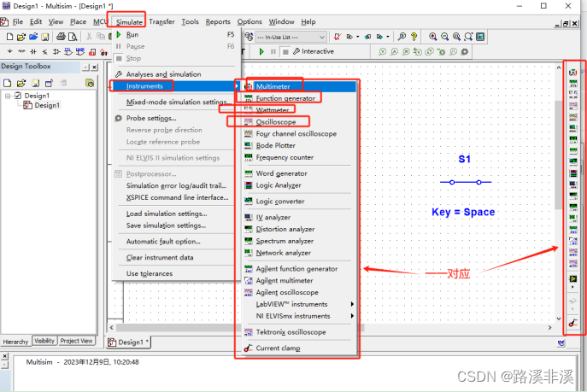Open the NI ELVISmx instruments submenu
This screenshot has height=392, width=587.
coord(299,316)
